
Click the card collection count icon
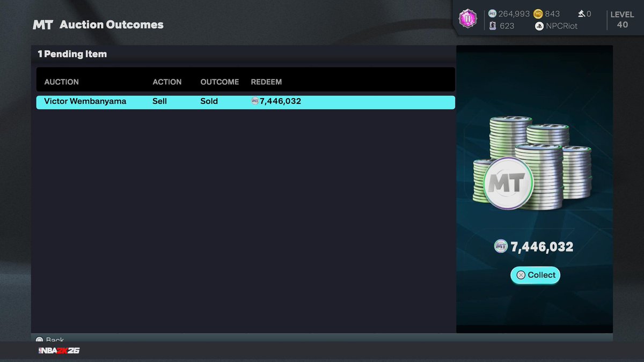click(493, 26)
